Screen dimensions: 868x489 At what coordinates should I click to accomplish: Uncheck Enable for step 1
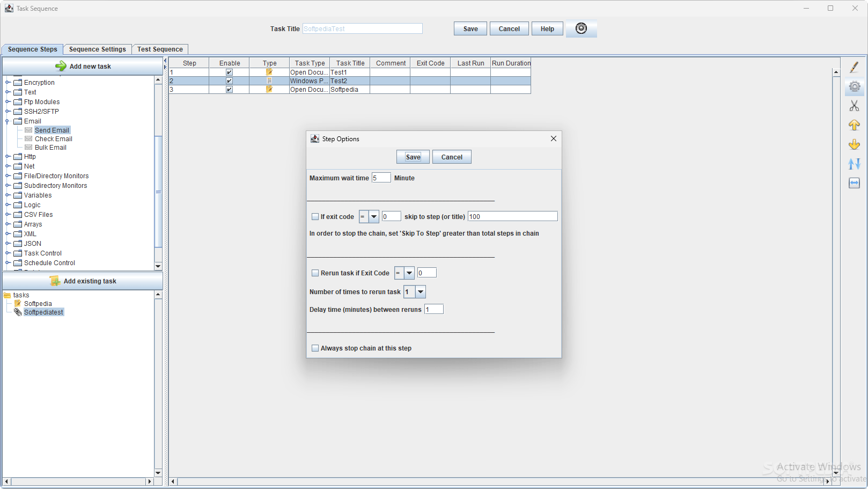click(229, 72)
